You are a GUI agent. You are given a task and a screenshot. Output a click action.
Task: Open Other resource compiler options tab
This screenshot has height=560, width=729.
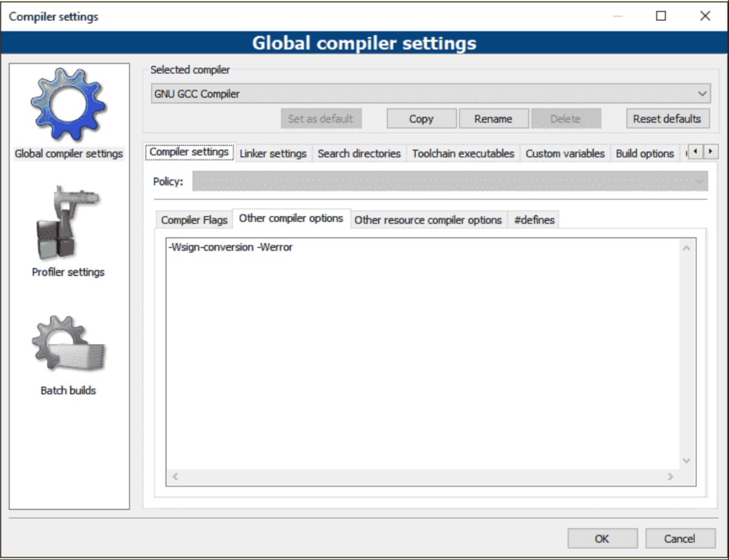(x=428, y=220)
